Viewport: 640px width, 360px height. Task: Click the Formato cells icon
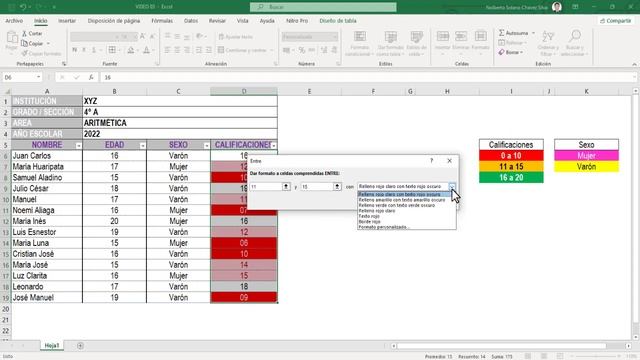click(x=480, y=37)
